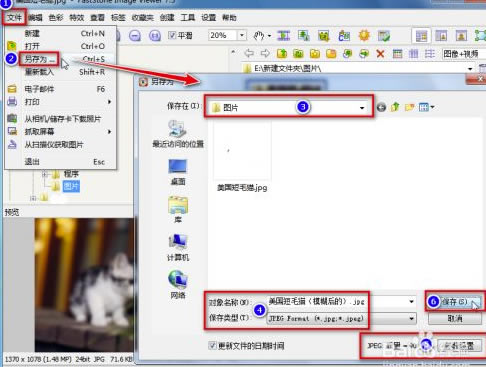Image resolution: width=486 pixels, height=367 pixels.
Task: Go up one level in the Save As dialog
Action: (x=395, y=107)
